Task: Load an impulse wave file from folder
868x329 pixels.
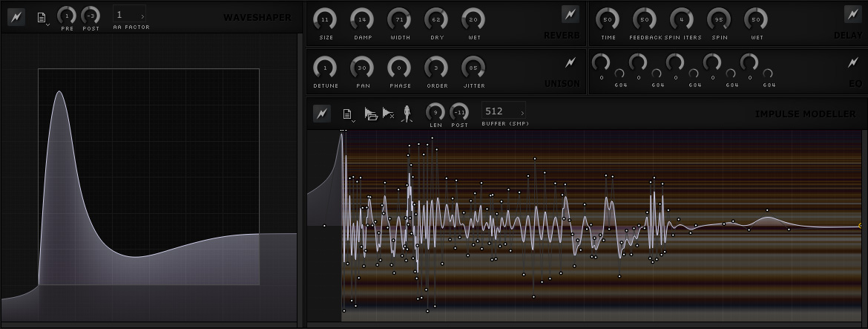Action: [371, 114]
